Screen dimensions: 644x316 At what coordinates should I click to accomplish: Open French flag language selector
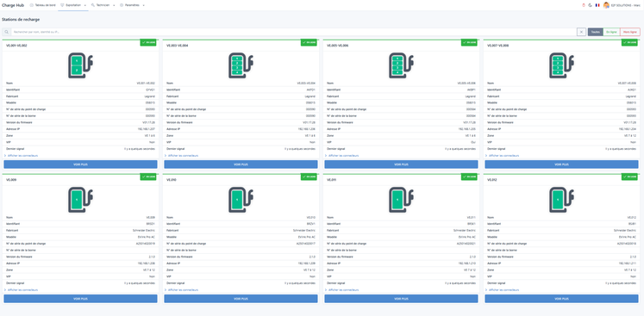pyautogui.click(x=597, y=5)
